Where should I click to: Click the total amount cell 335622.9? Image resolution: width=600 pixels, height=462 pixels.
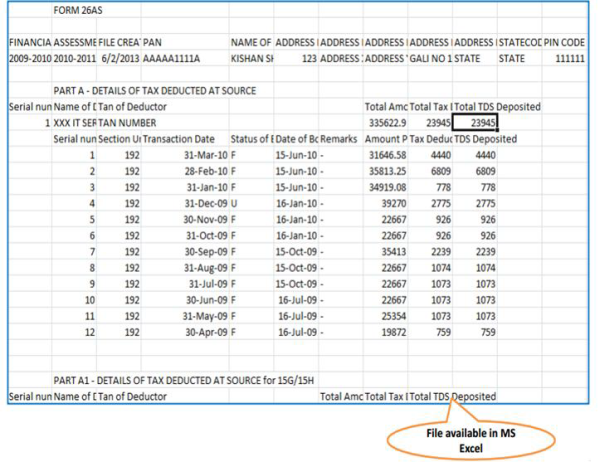pos(385,122)
